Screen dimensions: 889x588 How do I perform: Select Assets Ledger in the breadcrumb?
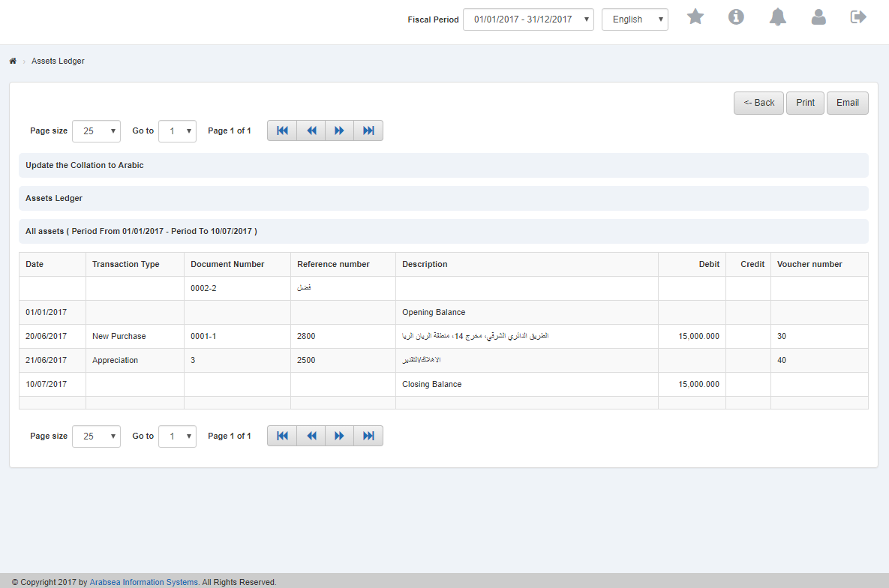[x=58, y=61]
